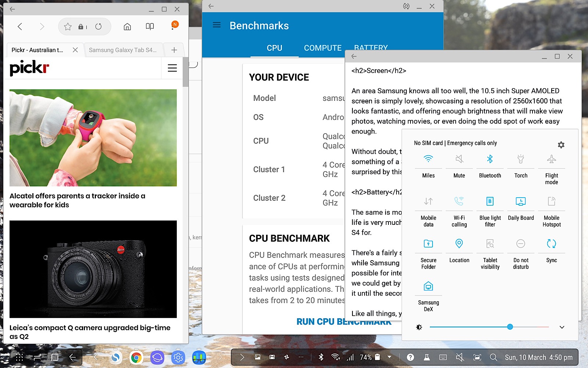
Task: Open the Benchmarks navigation drawer
Action: tap(217, 25)
